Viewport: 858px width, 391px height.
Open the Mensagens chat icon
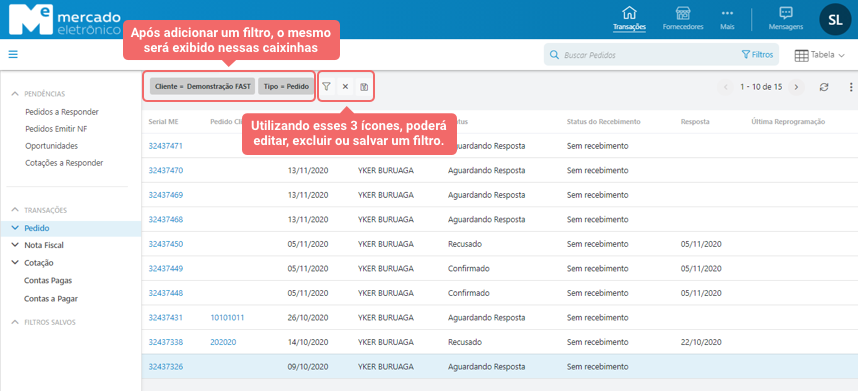(x=786, y=13)
